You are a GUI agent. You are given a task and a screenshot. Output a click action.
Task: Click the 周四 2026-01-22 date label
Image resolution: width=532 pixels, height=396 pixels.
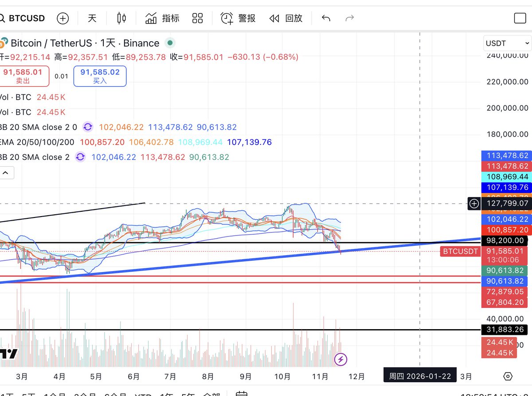pos(420,376)
